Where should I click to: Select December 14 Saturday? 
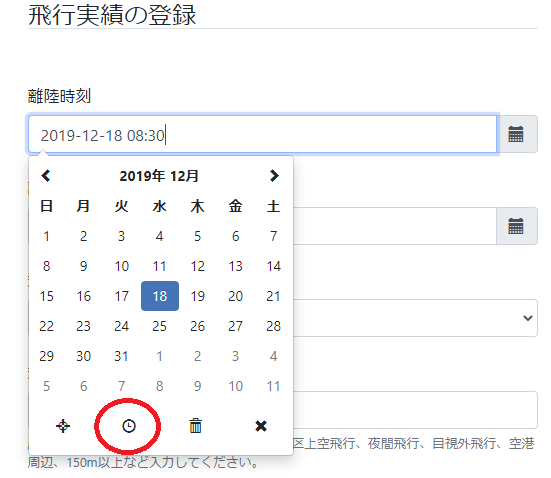[x=274, y=266]
